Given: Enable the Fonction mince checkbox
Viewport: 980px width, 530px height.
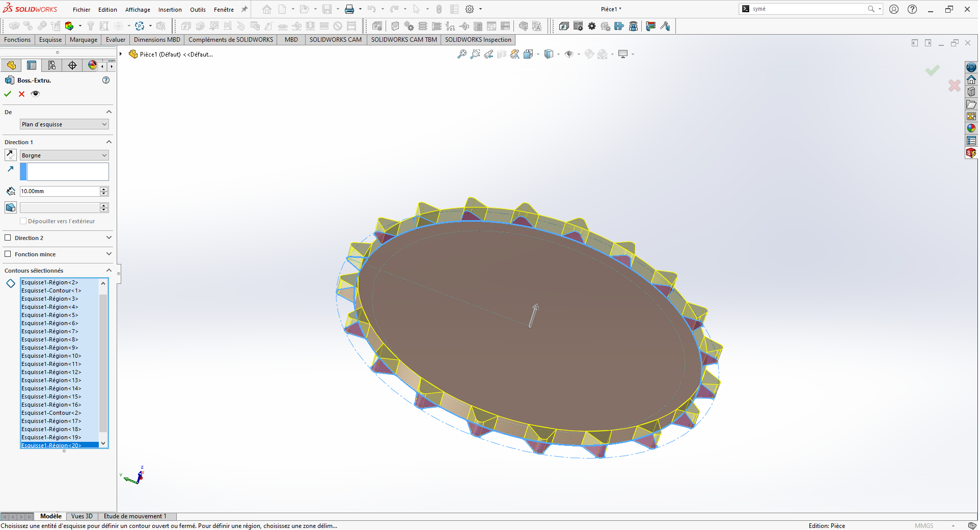Looking at the screenshot, I should coord(8,254).
